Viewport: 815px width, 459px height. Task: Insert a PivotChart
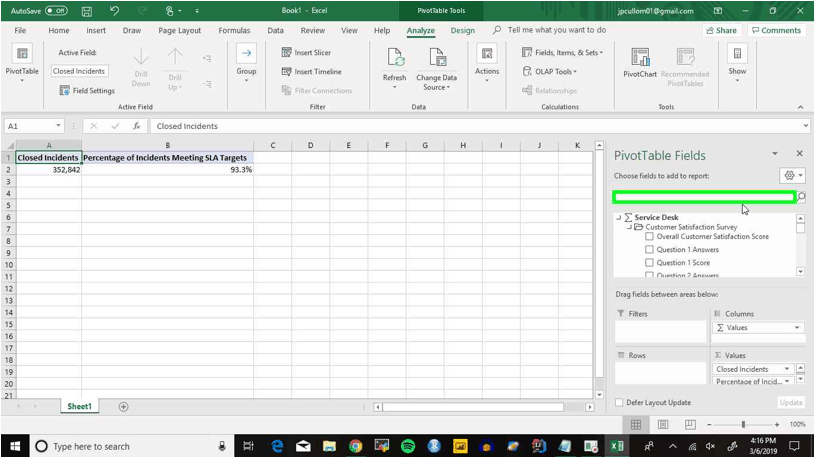[x=640, y=63]
